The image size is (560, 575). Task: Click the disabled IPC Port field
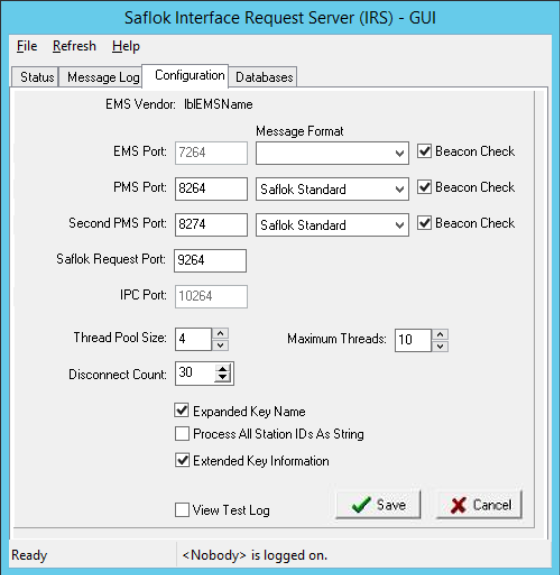point(211,296)
